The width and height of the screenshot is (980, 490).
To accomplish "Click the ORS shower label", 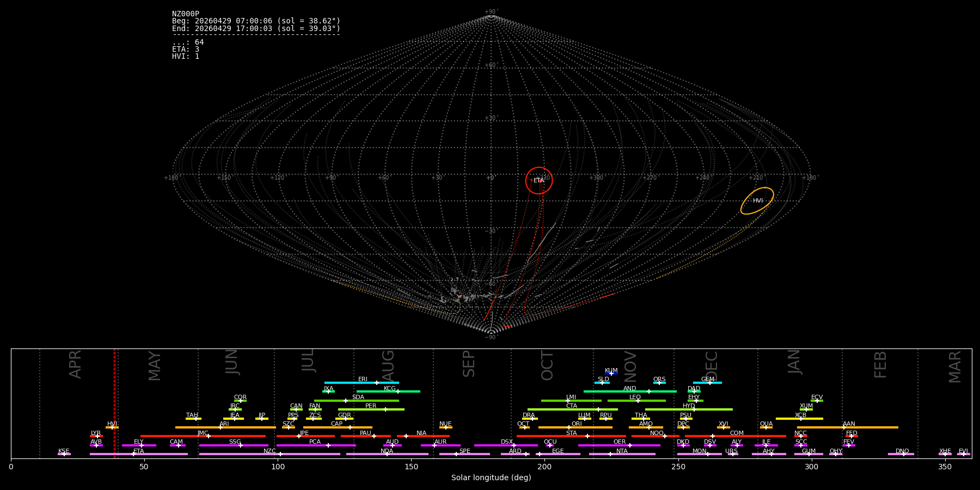I will 659,379.
